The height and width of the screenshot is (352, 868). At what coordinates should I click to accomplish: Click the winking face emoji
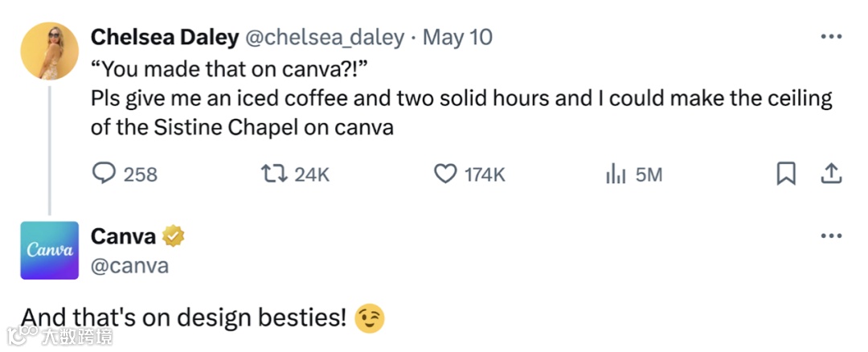coord(370,318)
